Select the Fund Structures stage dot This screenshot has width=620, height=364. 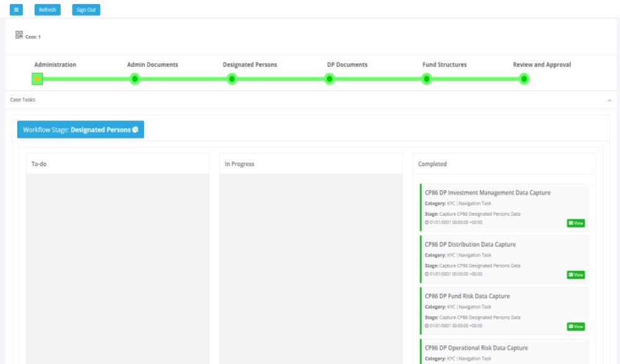[427, 79]
